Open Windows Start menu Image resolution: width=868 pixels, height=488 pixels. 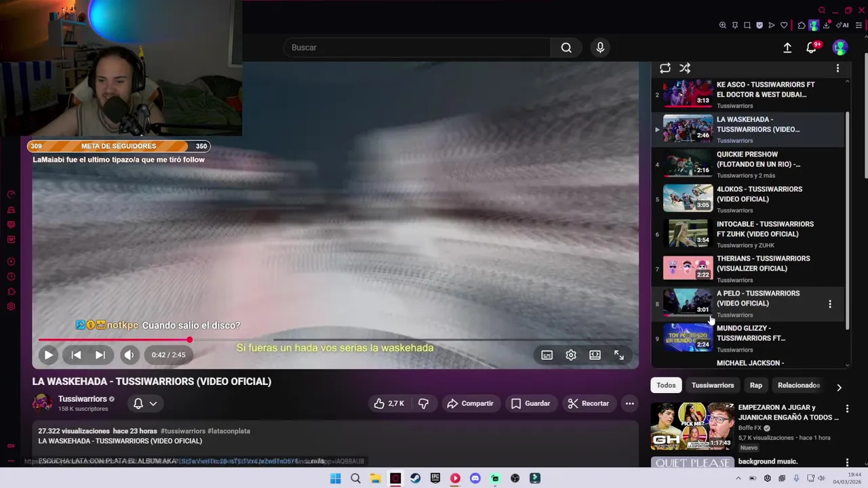335,479
